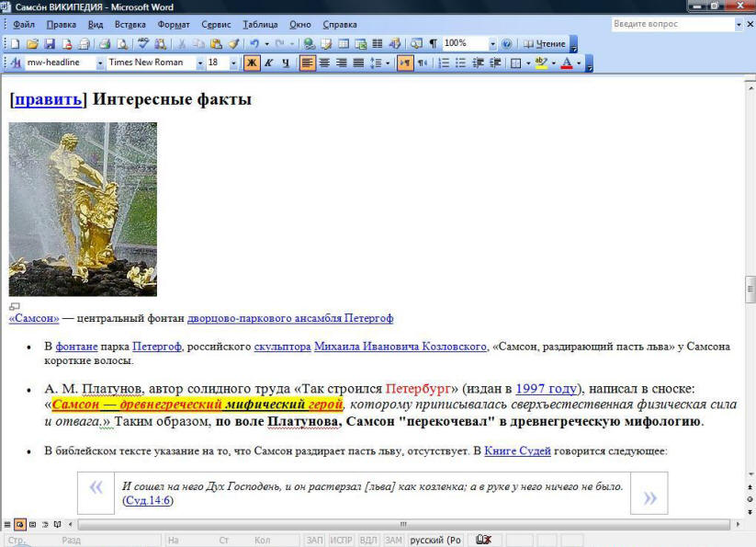
Task: Toggle bold formatting (Ж)
Action: [251, 63]
